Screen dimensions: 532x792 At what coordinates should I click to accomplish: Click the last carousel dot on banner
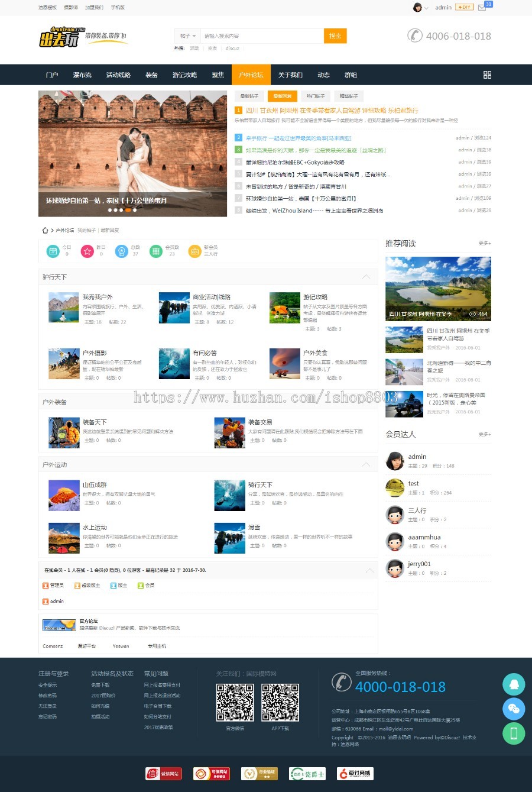[x=135, y=210]
